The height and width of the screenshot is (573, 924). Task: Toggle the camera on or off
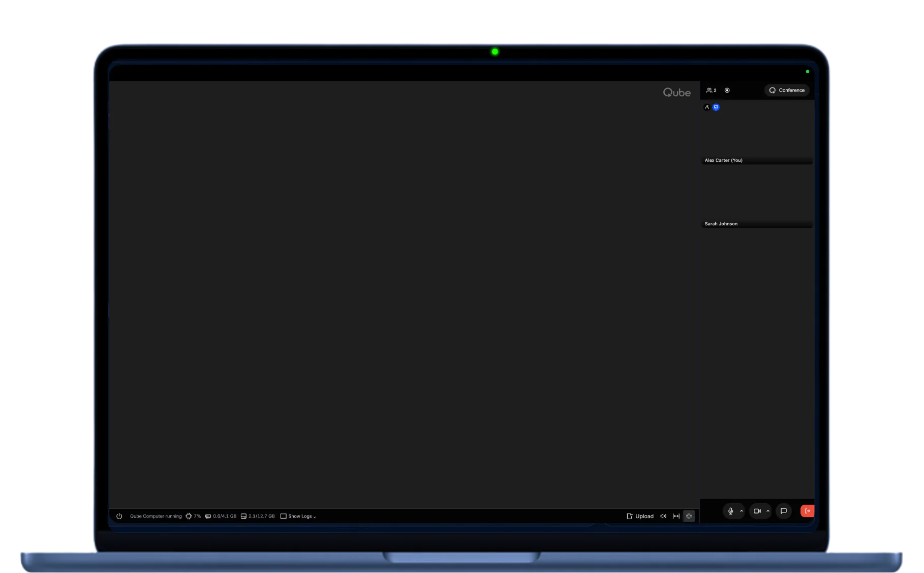point(757,511)
